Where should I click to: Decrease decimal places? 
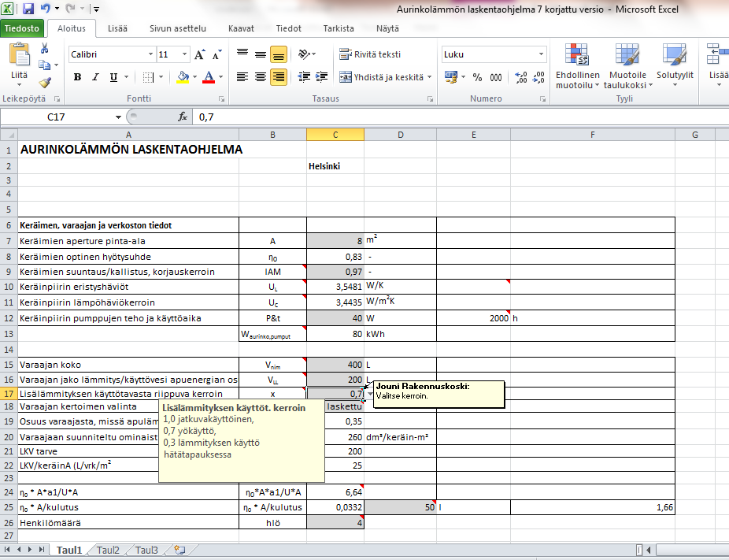pos(538,77)
